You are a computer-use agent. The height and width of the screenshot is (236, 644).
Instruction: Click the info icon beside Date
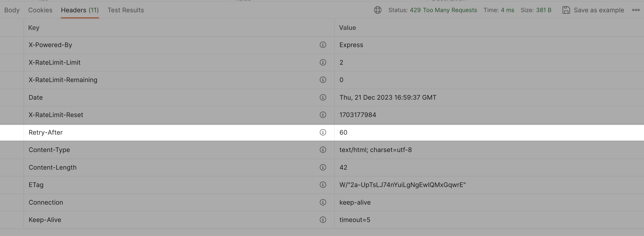pos(323,97)
